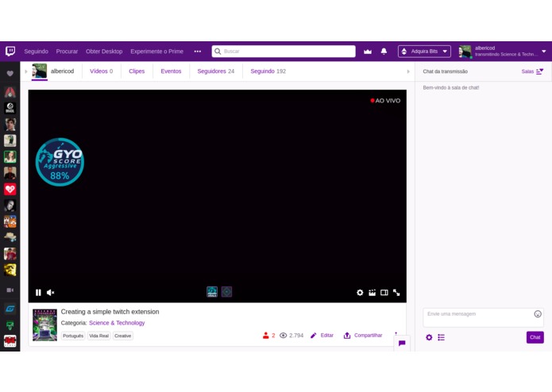The image size is (552, 392).
Task: Open the Seguindo nav link
Action: 36,52
